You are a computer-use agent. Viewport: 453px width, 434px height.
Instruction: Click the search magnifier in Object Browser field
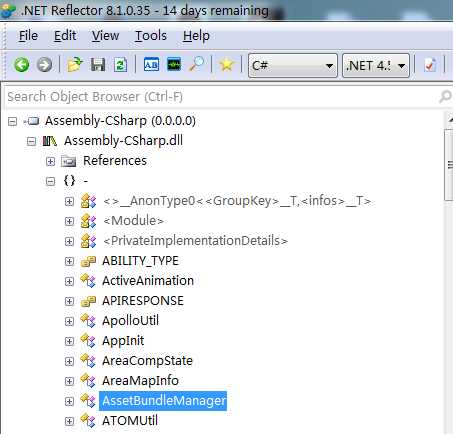445,97
